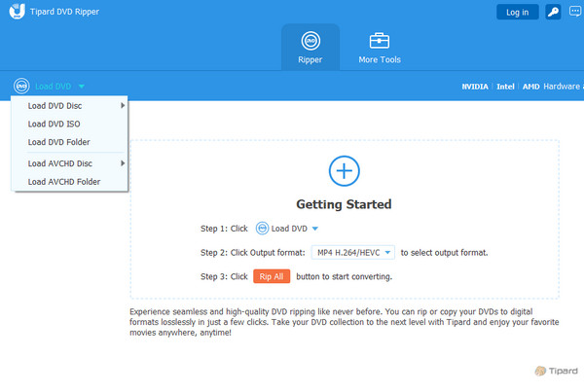Expand the Load DVD Disc submenu arrow
The image size is (584, 392).
123,105
